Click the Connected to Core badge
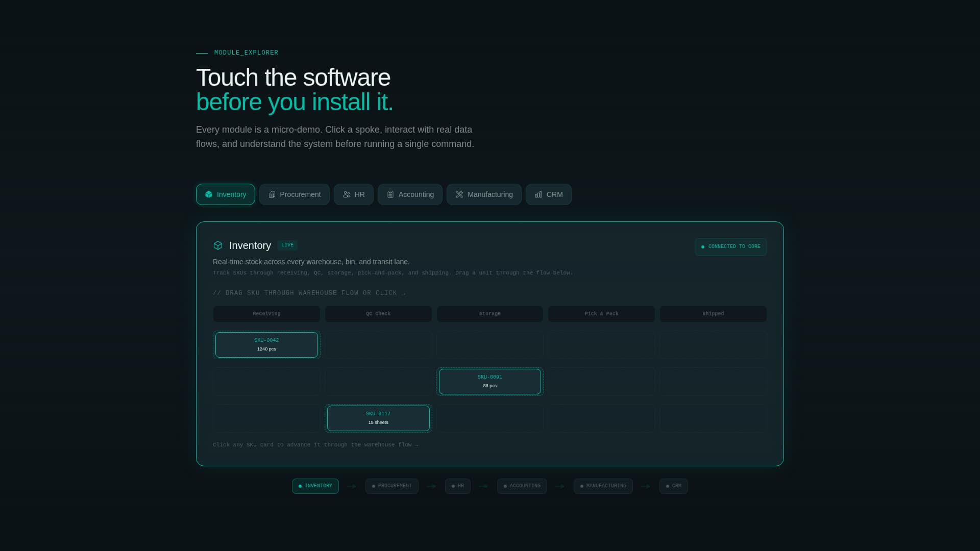980x551 pixels. pyautogui.click(x=731, y=247)
